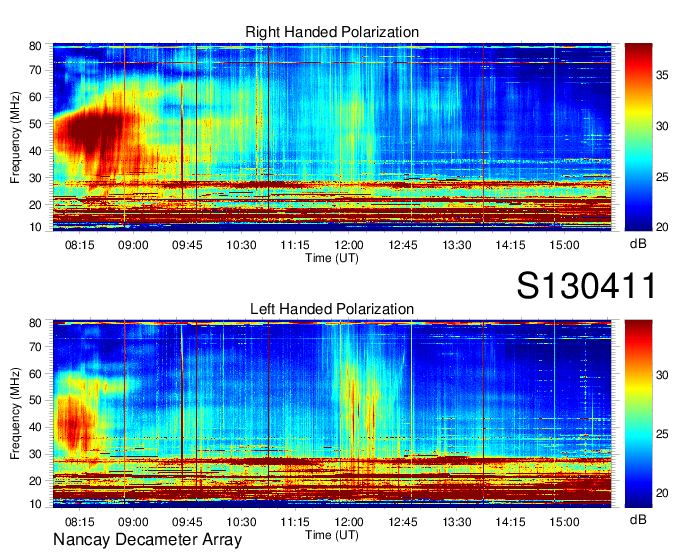Click "13:30" time tick under Left Handed plot
Screen dimensions: 680x552
[457, 522]
